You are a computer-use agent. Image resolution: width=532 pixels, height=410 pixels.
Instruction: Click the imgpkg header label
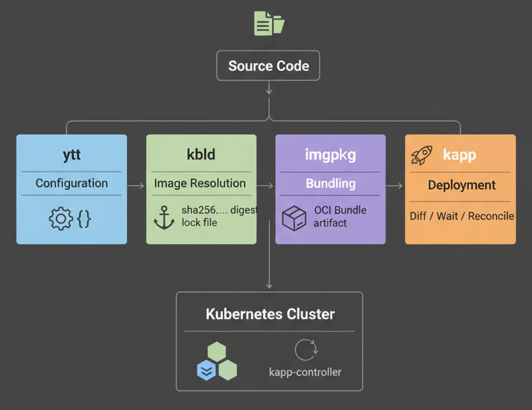pyautogui.click(x=330, y=155)
